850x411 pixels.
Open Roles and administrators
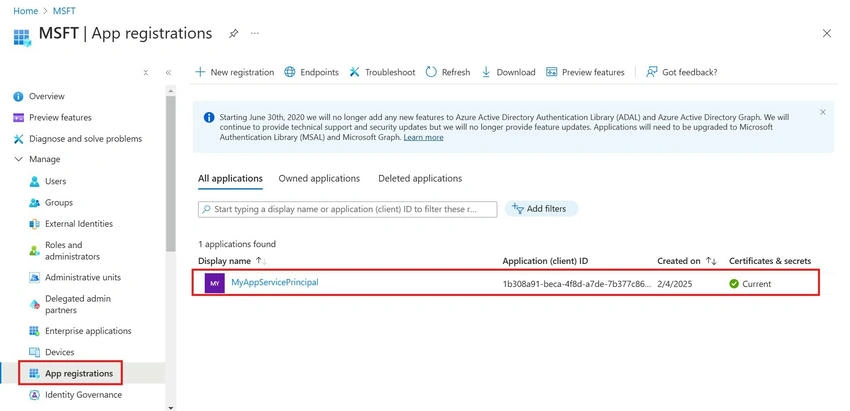click(x=72, y=251)
